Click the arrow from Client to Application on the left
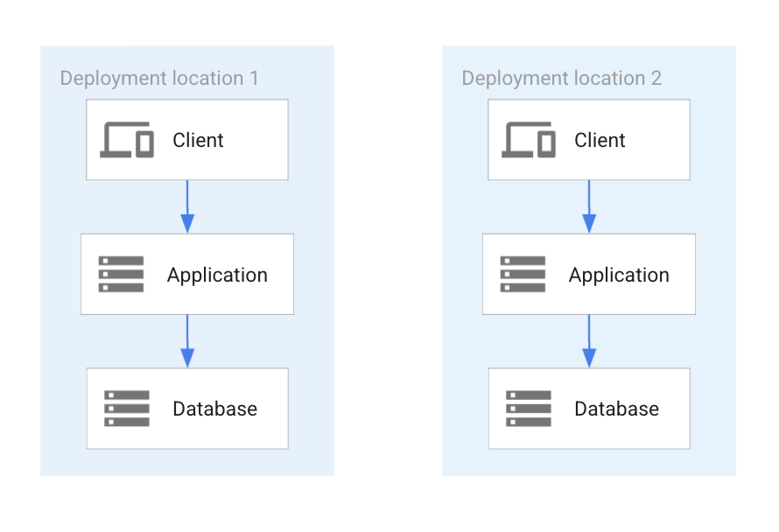The image size is (779, 532). click(187, 206)
